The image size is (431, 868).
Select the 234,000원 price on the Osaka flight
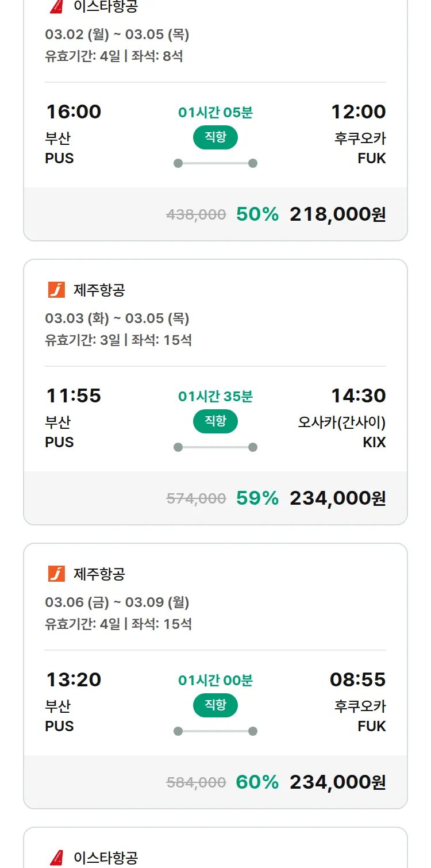click(337, 498)
